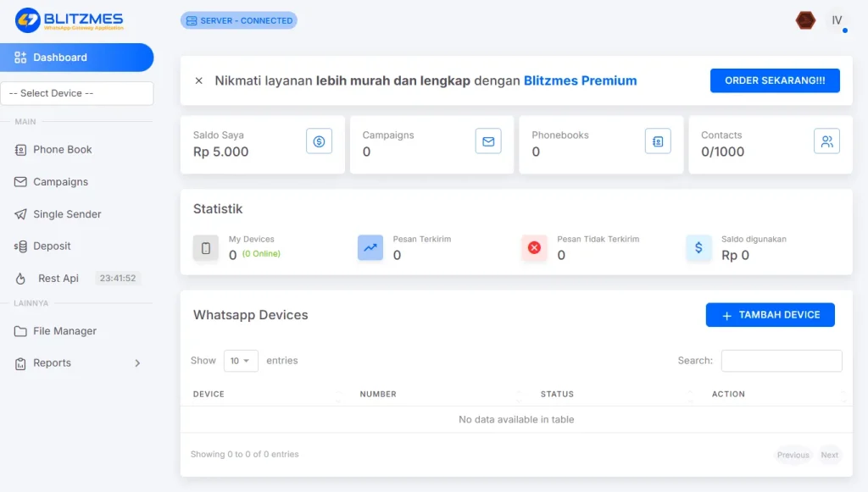
Task: Click the Phonebooks card icon
Action: [658, 141]
